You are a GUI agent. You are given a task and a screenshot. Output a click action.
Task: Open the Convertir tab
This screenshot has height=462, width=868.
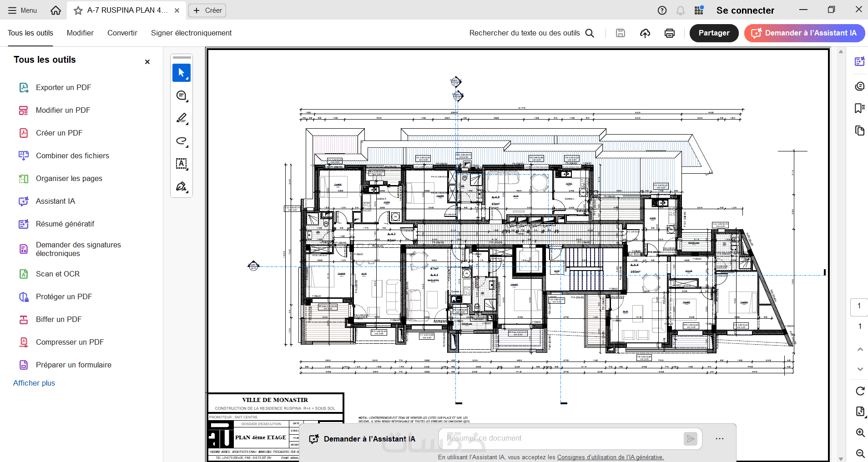click(122, 33)
